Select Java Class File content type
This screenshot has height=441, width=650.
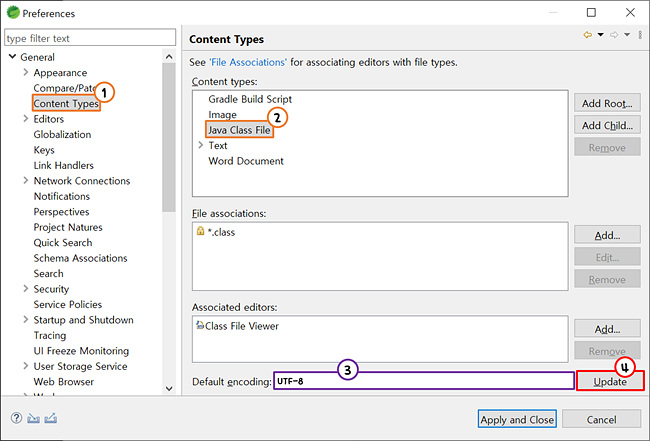pos(238,130)
